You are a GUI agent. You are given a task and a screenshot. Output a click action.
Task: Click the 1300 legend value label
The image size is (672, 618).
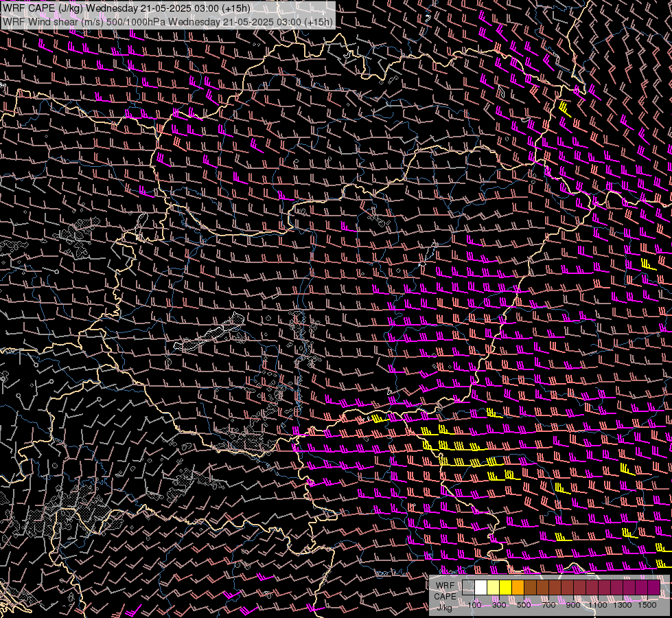623,605
